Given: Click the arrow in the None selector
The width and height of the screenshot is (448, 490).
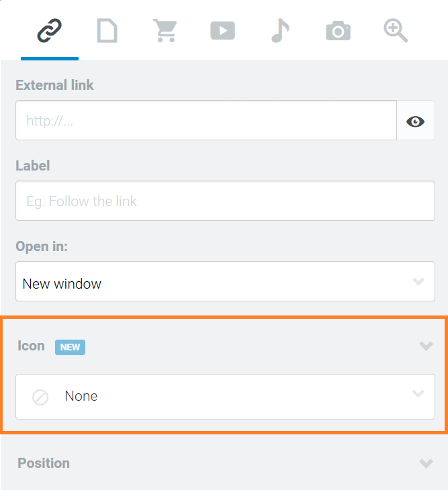Looking at the screenshot, I should coord(418,394).
